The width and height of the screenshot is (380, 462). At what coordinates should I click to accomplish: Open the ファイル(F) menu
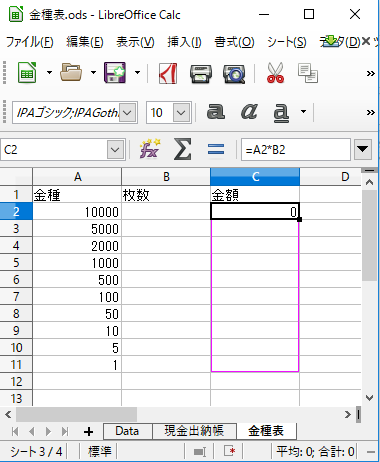30,42
